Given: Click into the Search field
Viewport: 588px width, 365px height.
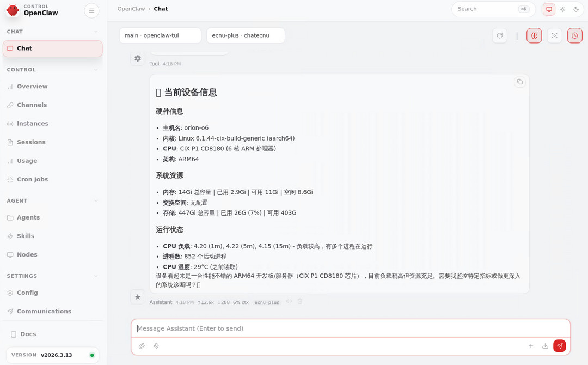Looking at the screenshot, I should pos(493,9).
